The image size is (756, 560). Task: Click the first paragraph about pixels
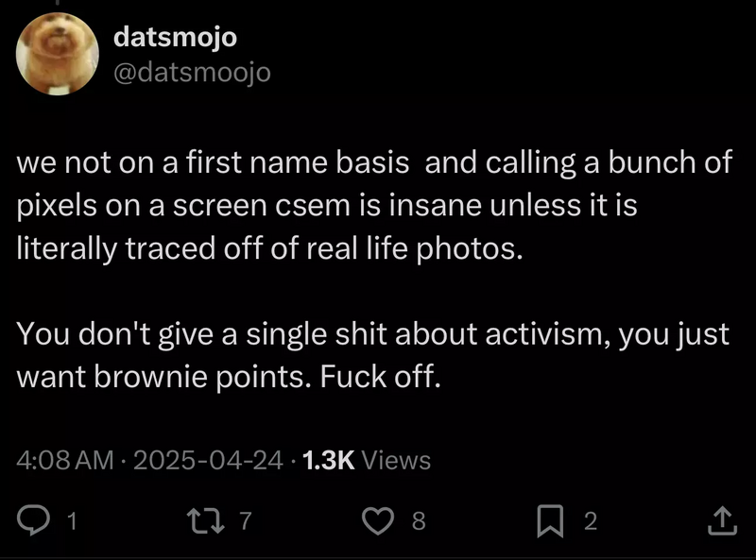tap(375, 205)
